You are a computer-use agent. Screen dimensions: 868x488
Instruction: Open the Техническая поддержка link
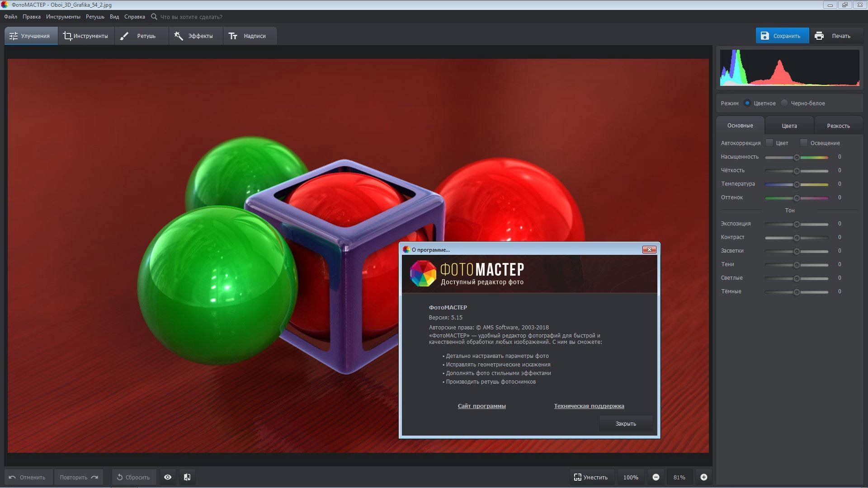click(x=589, y=406)
